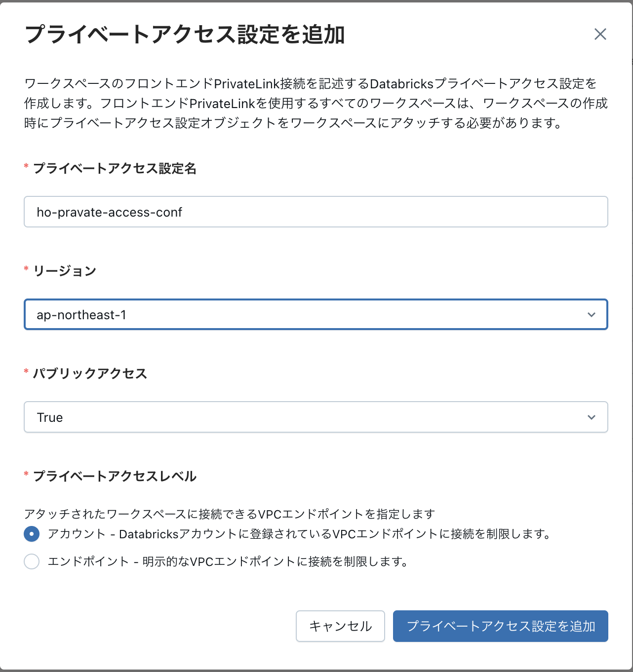633x672 pixels.
Task: Click the region dropdown chevron arrow
Action: click(x=591, y=315)
